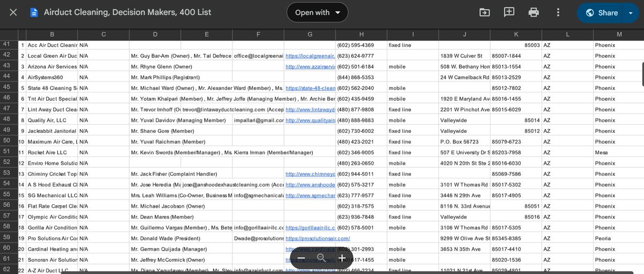Select column H header
Image resolution: width=644 pixels, height=274 pixels.
point(361,34)
